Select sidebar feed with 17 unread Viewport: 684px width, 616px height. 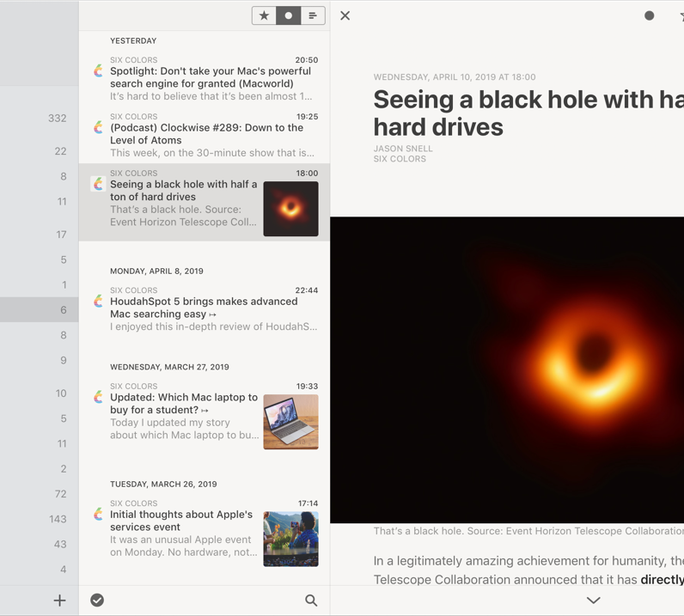[40, 235]
